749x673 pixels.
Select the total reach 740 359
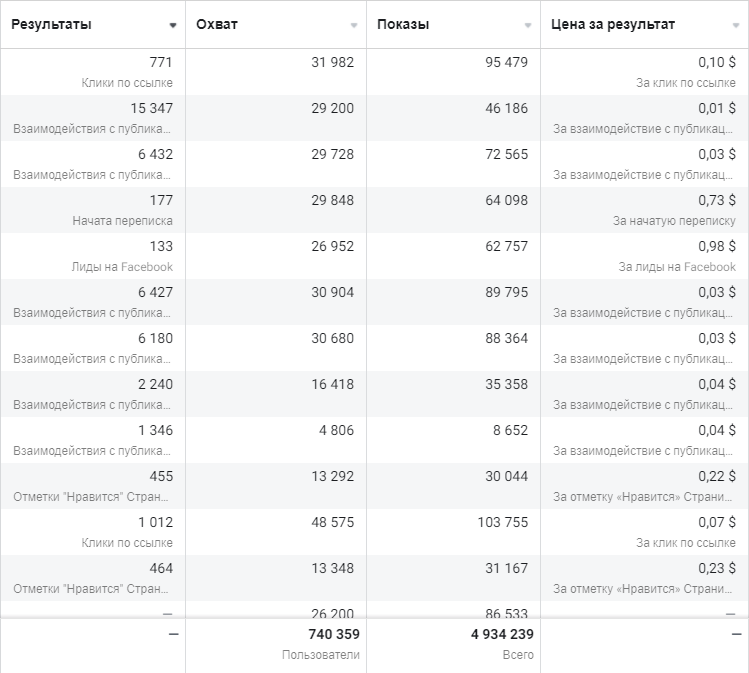(x=334, y=634)
